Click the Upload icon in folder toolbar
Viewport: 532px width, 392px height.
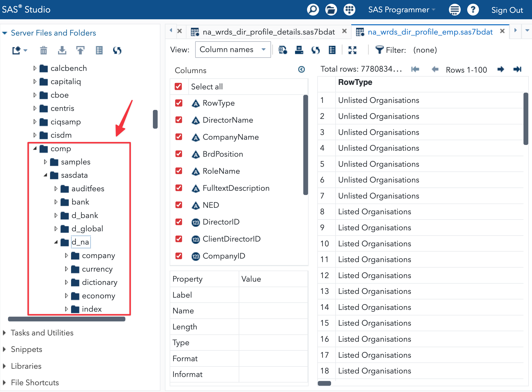[80, 51]
